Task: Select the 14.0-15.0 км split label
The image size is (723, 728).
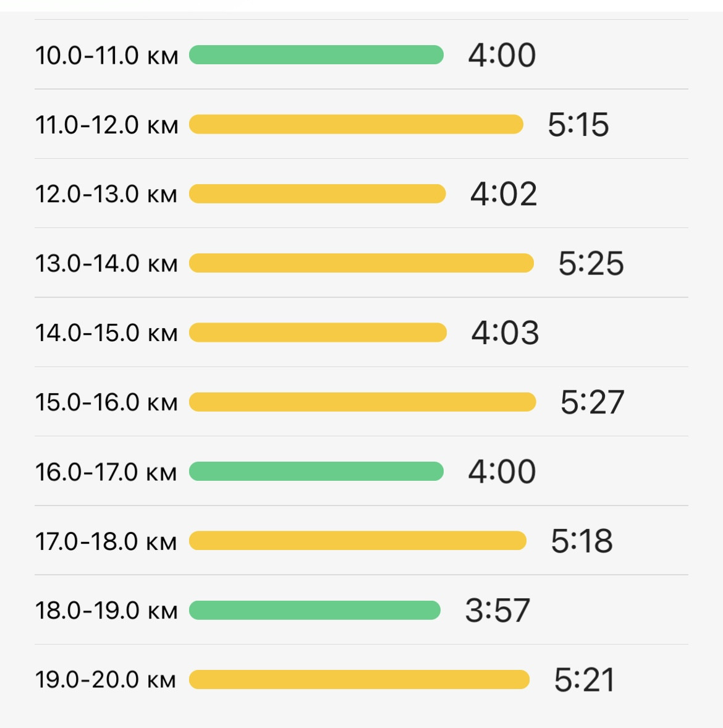Action: (106, 333)
